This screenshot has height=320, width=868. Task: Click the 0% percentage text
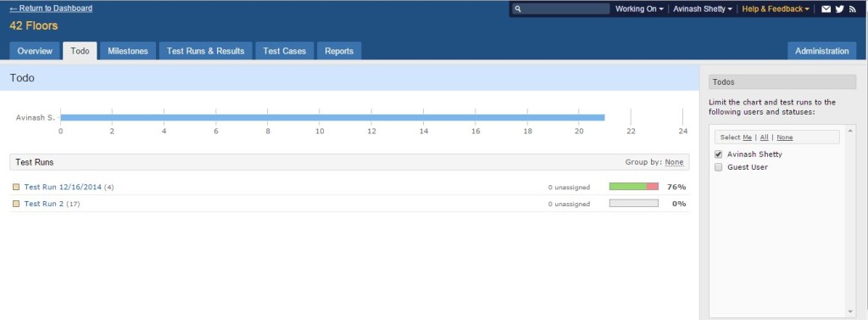(x=679, y=204)
